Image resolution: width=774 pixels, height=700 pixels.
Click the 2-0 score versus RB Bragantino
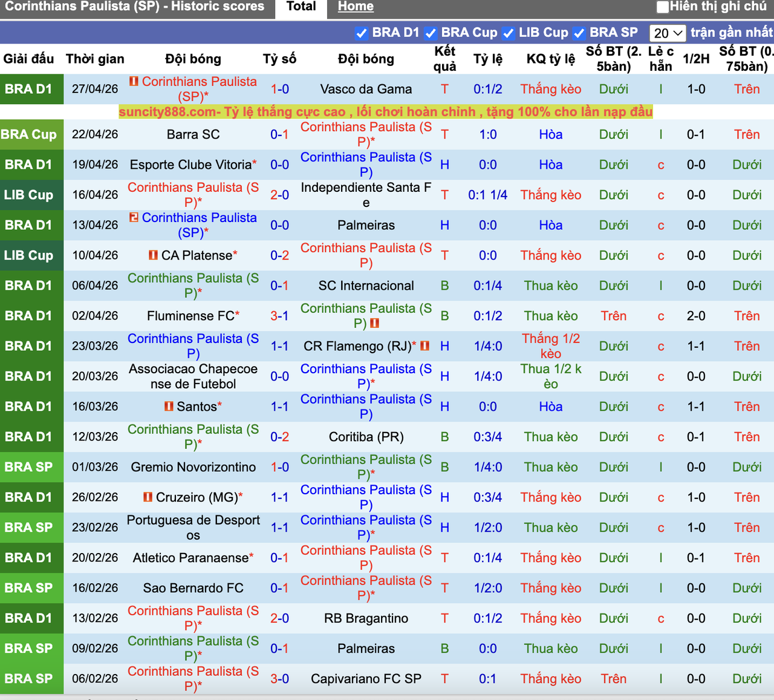pos(279,618)
